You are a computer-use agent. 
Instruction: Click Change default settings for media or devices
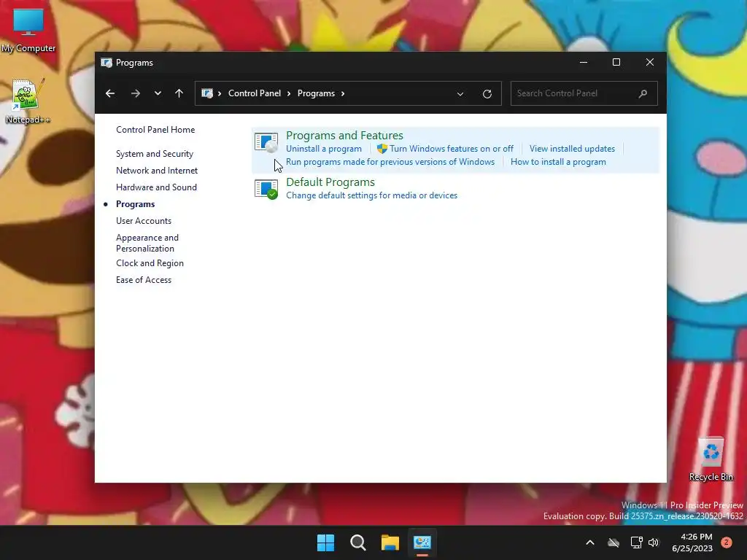[x=371, y=195]
